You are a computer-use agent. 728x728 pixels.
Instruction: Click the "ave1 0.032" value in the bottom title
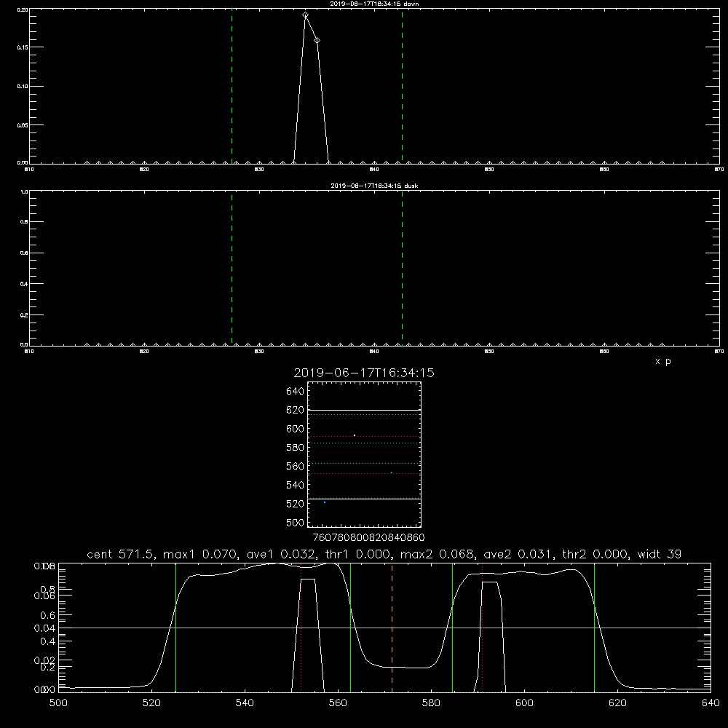pyautogui.click(x=281, y=554)
